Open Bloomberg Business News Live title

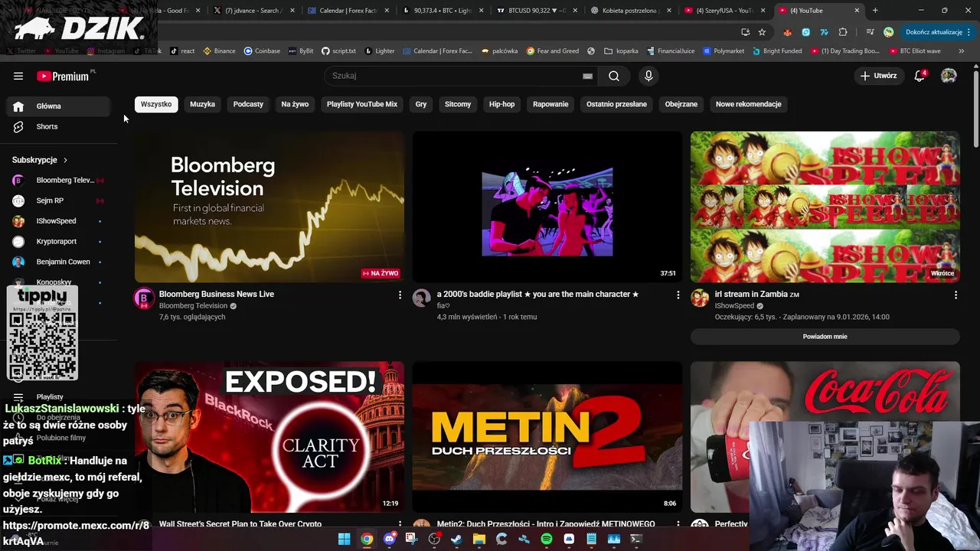coord(217,294)
